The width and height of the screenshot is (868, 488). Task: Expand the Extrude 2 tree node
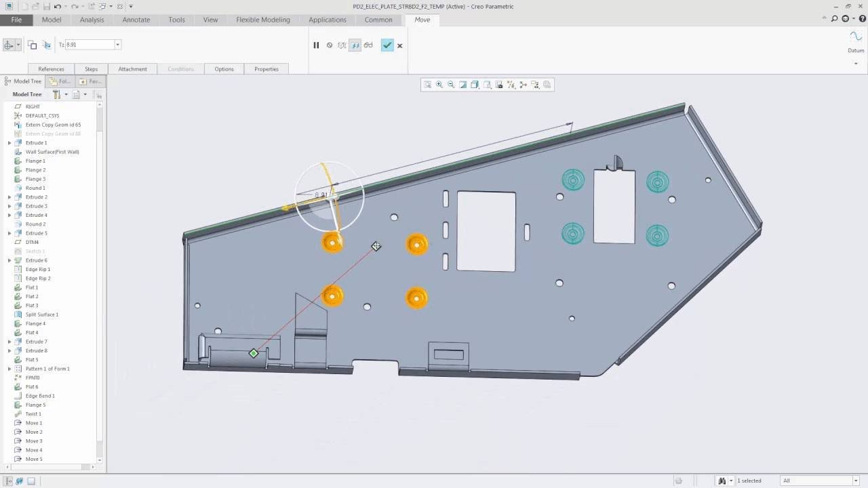coord(9,197)
